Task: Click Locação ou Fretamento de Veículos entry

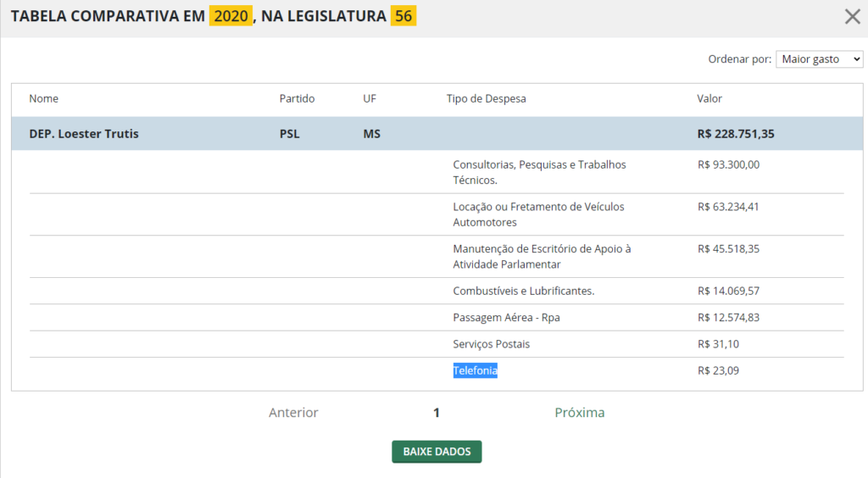Action: point(538,214)
